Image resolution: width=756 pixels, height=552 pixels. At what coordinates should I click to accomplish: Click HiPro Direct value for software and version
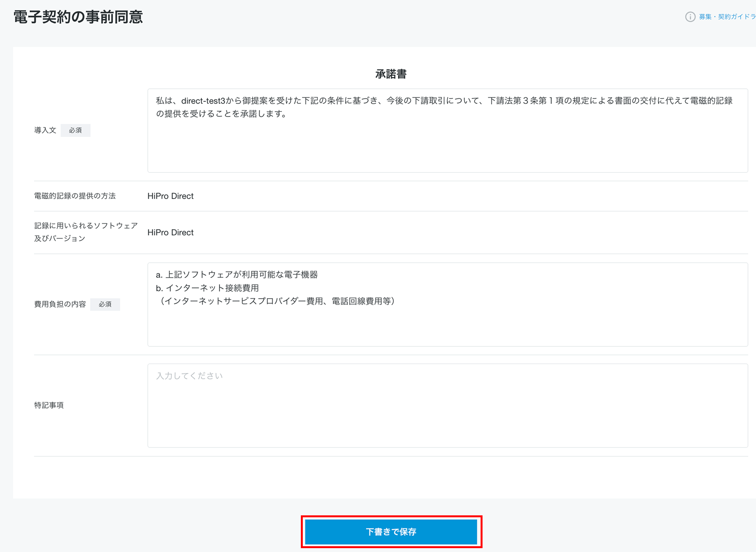(x=170, y=233)
